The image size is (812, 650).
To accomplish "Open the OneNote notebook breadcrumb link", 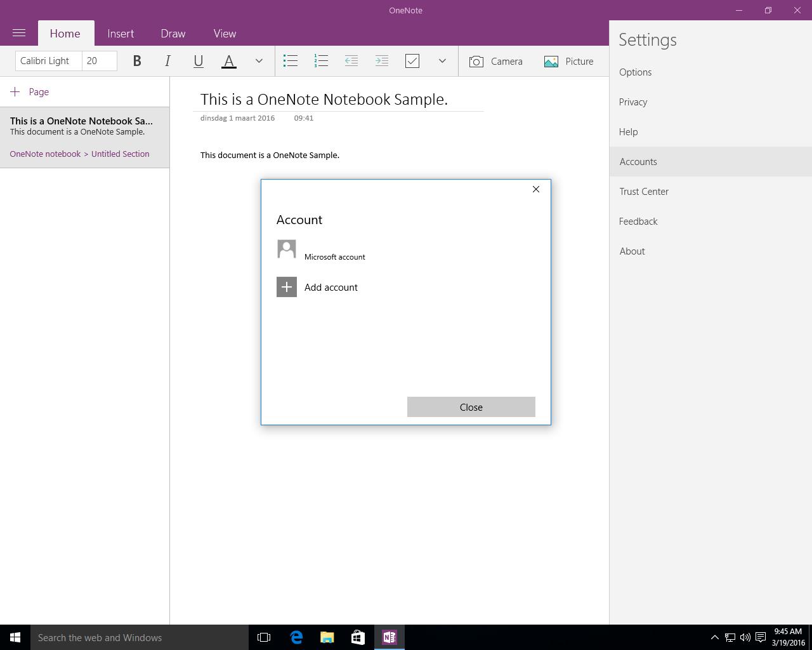I will point(45,154).
